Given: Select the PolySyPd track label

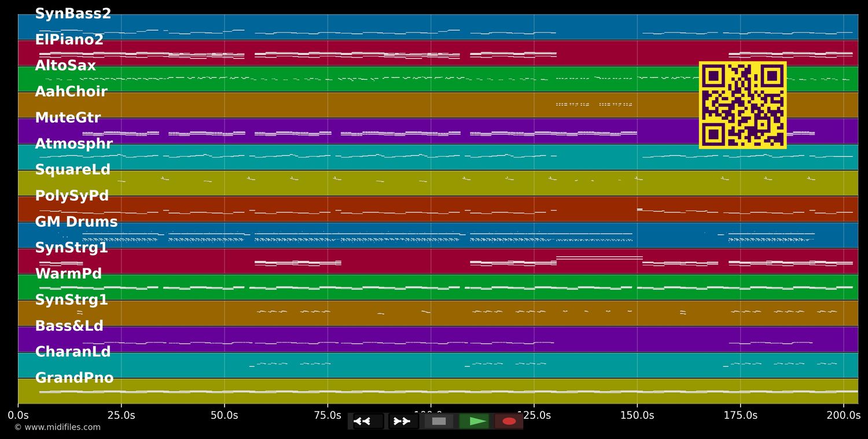Looking at the screenshot, I should (72, 196).
